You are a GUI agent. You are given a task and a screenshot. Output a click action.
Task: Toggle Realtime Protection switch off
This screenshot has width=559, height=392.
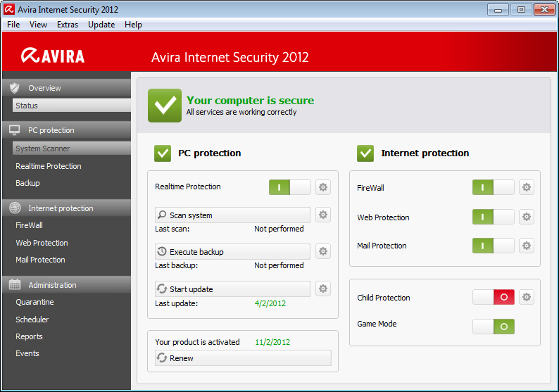coord(289,187)
